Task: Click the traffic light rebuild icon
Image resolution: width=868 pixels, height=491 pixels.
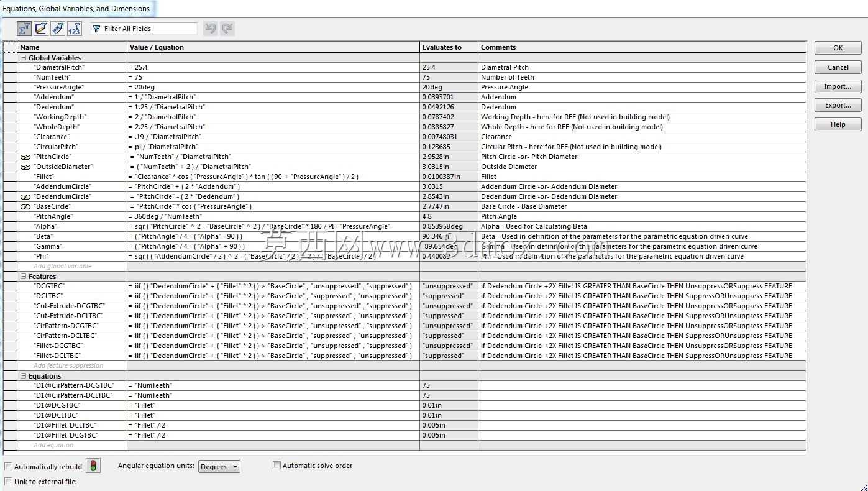Action: click(x=93, y=466)
